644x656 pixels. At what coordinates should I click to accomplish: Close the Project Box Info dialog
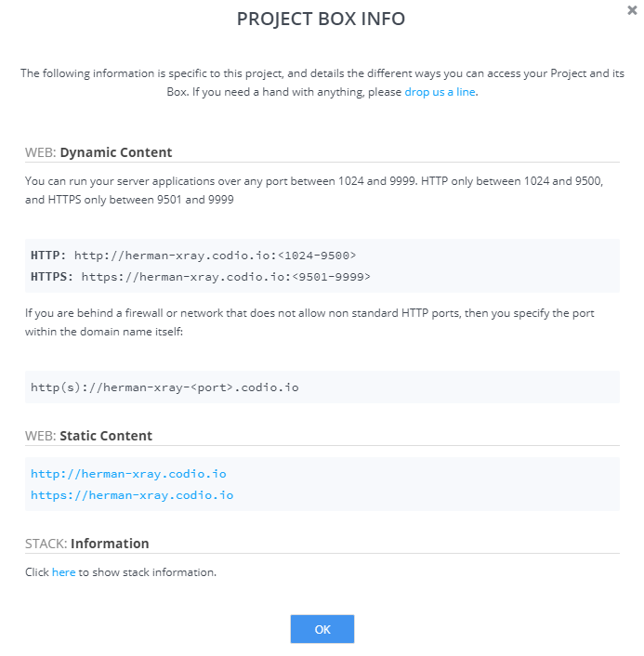point(632,10)
